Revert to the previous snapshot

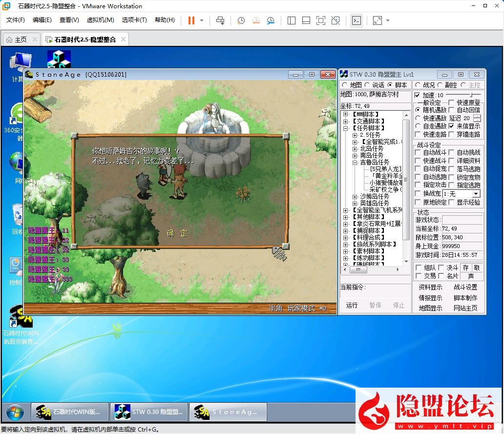point(254,20)
